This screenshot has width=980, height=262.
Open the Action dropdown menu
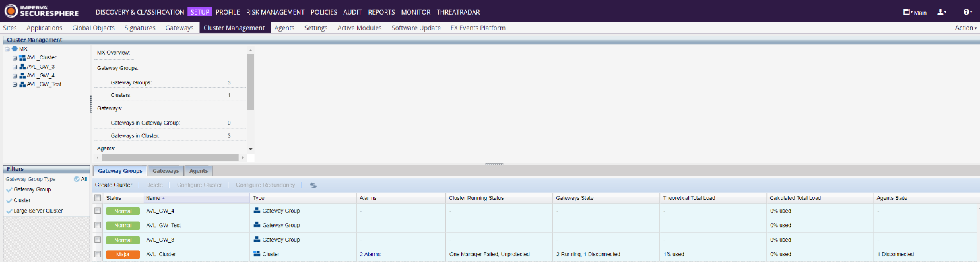click(x=965, y=28)
